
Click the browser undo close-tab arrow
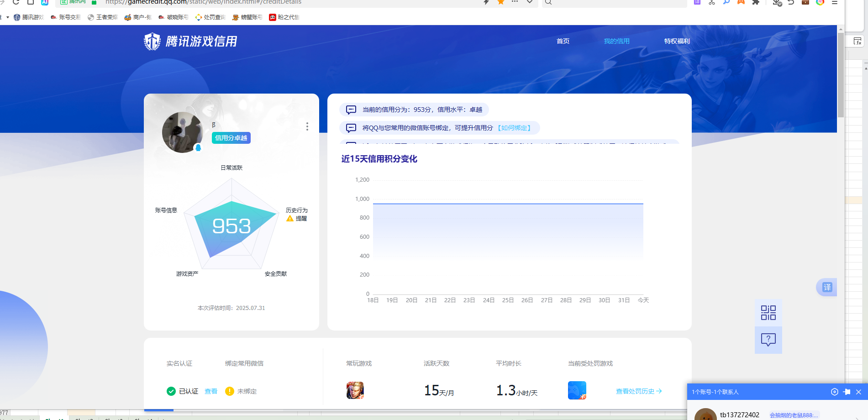[x=791, y=2]
